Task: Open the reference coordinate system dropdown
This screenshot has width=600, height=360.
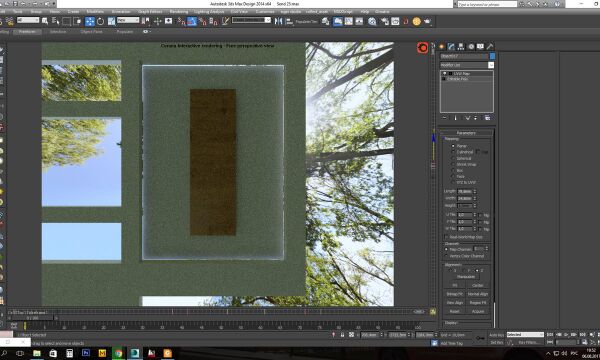Action: coord(128,20)
